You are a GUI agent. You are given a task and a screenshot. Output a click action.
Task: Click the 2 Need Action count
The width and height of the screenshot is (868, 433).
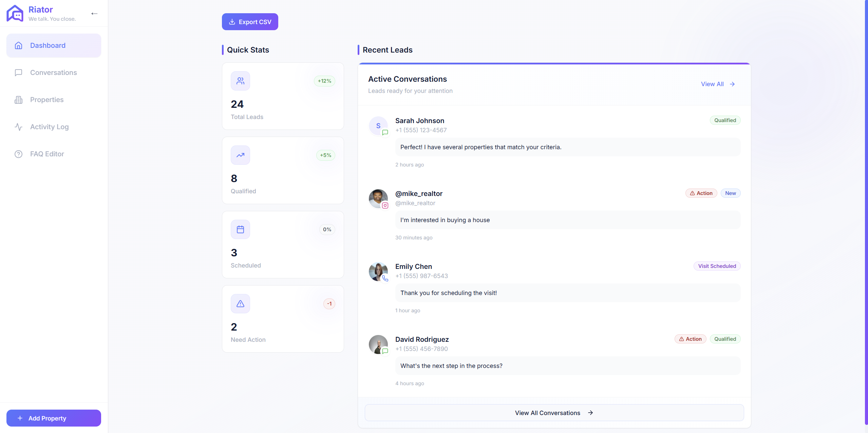pos(234,327)
